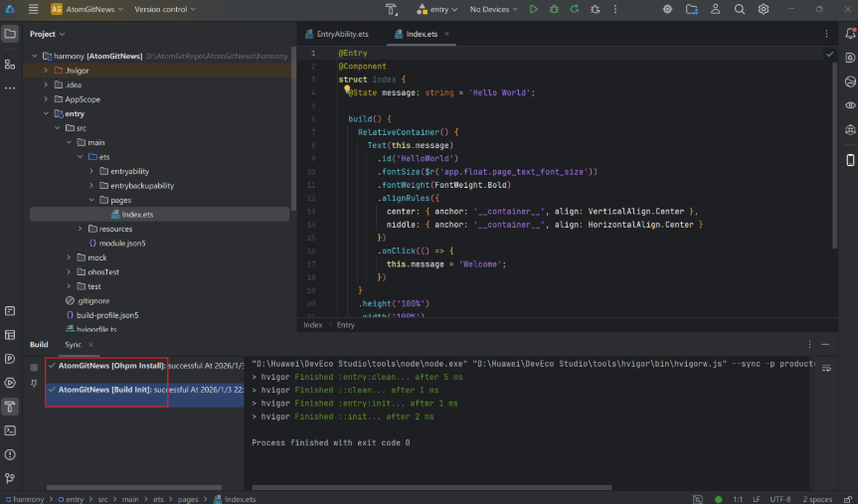Viewport: 858px width, 504px height.
Task: Open the Git tool window from left sidebar
Action: (10, 477)
